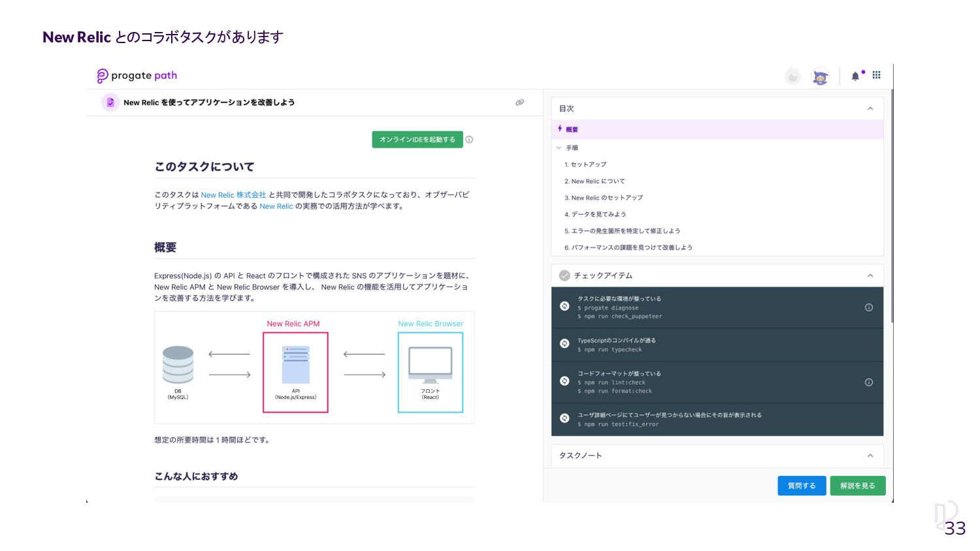Open the New Relic 株式会社 link
This screenshot has height=551, width=980.
(233, 195)
